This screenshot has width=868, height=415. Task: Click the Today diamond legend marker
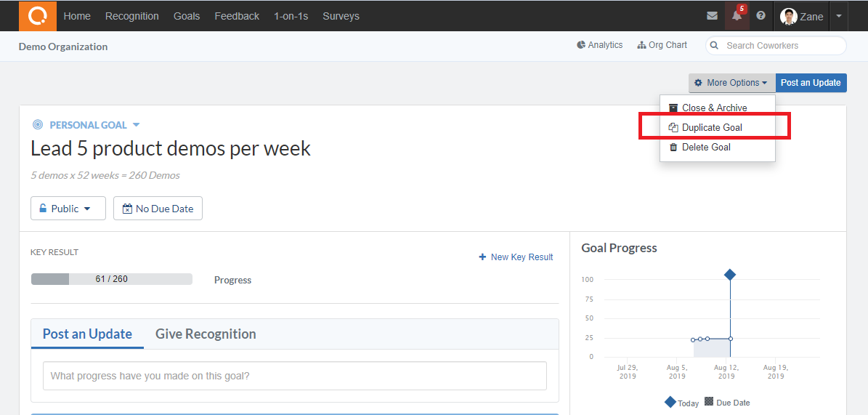click(x=670, y=402)
